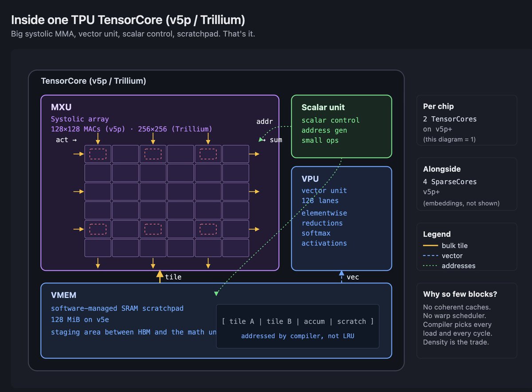Image resolution: width=532 pixels, height=392 pixels.
Task: Click the VPU block heading
Action: tap(310, 179)
